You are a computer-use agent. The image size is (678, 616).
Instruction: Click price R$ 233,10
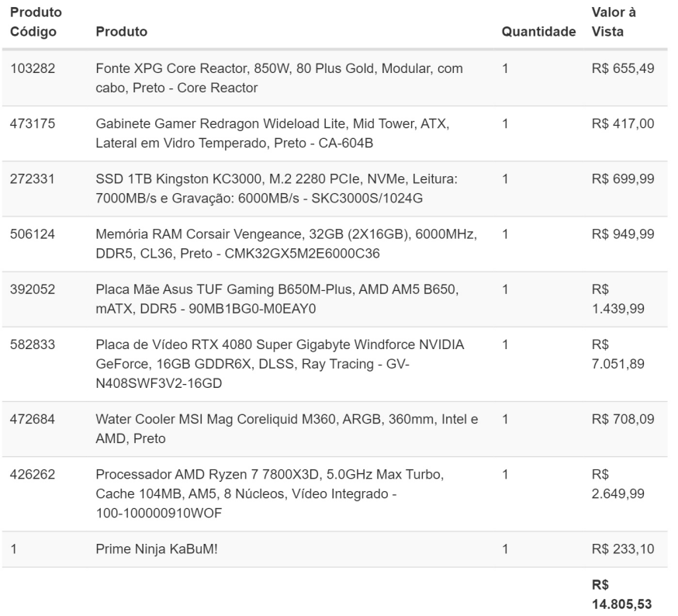pyautogui.click(x=623, y=549)
